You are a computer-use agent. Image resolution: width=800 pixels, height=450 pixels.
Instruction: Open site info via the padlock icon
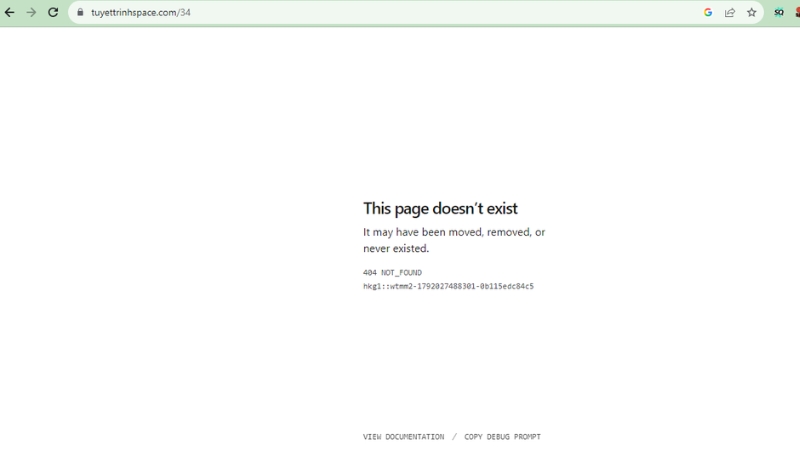(x=80, y=12)
